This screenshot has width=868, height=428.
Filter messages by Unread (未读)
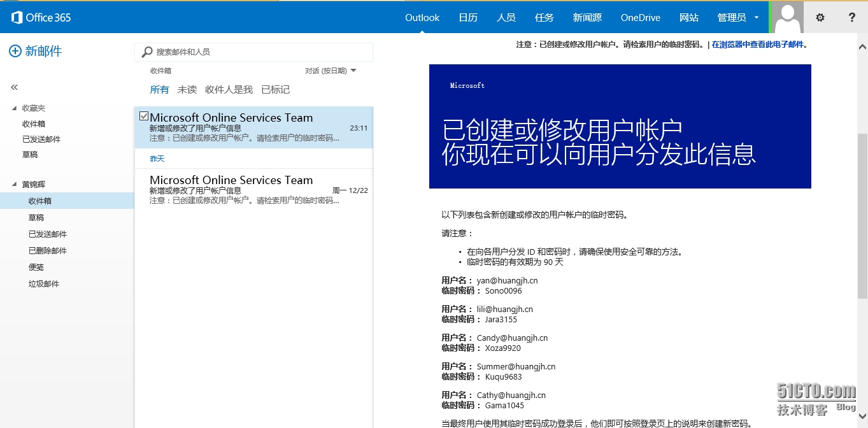187,90
